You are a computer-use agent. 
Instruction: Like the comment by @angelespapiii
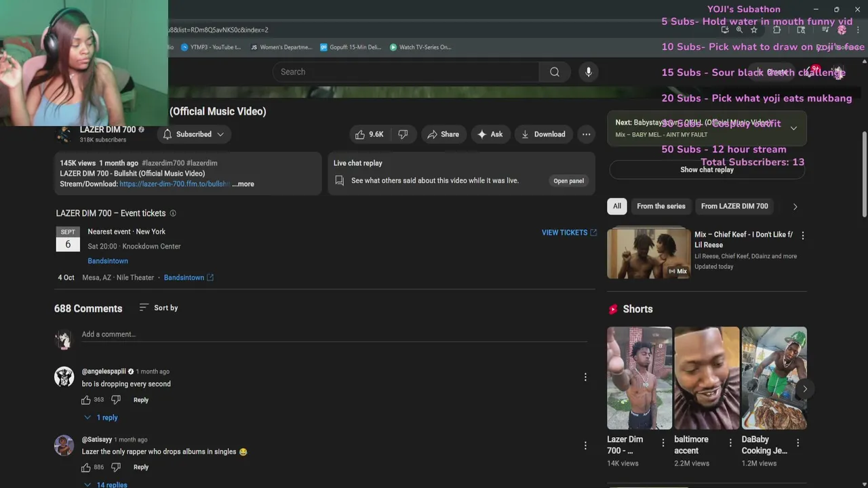click(86, 400)
